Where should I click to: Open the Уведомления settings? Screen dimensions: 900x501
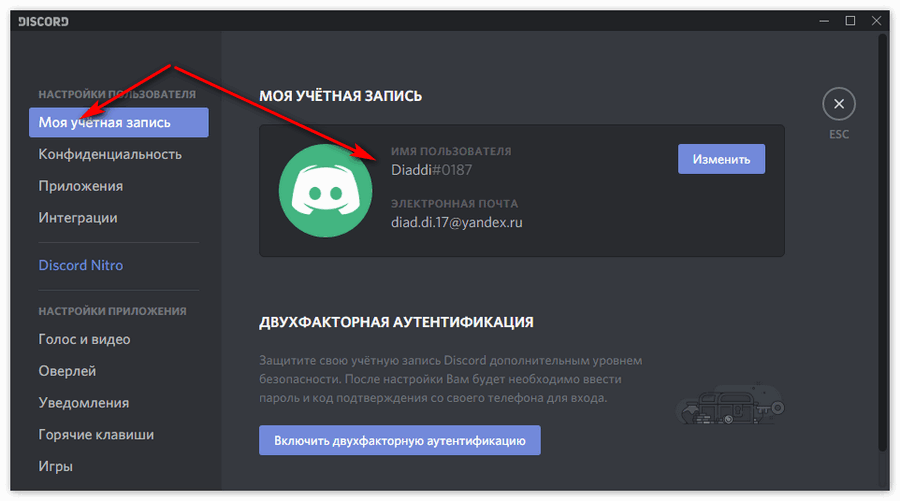pyautogui.click(x=84, y=402)
